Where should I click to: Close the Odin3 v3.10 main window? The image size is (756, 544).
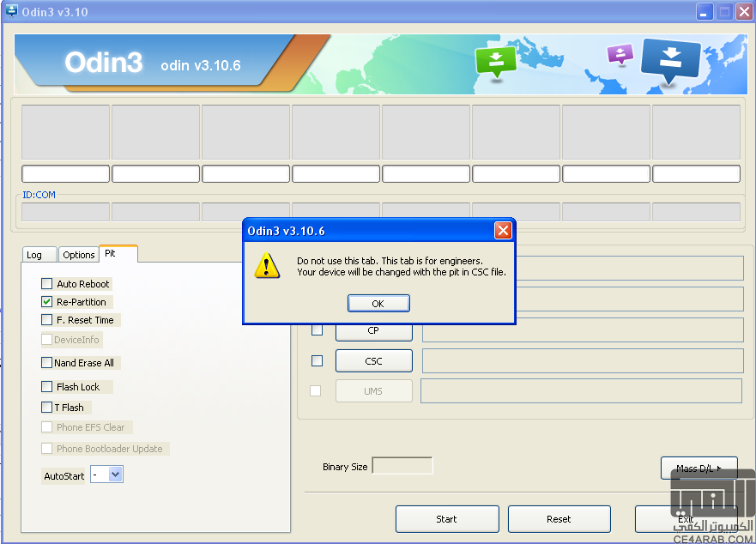coord(744,11)
